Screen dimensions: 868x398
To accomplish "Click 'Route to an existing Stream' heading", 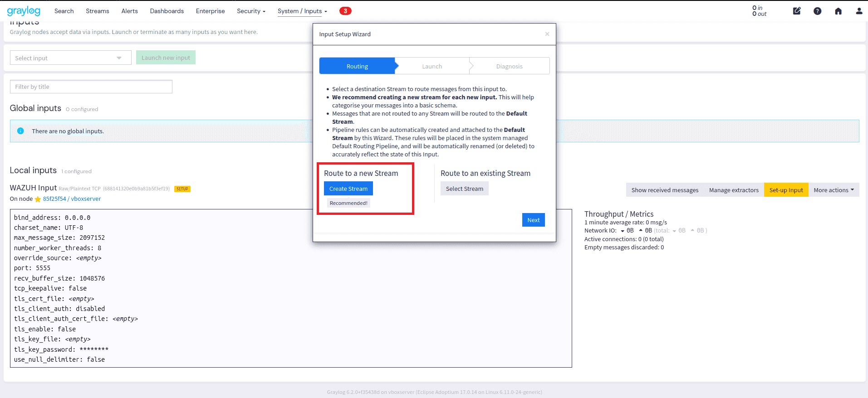I will (x=485, y=173).
